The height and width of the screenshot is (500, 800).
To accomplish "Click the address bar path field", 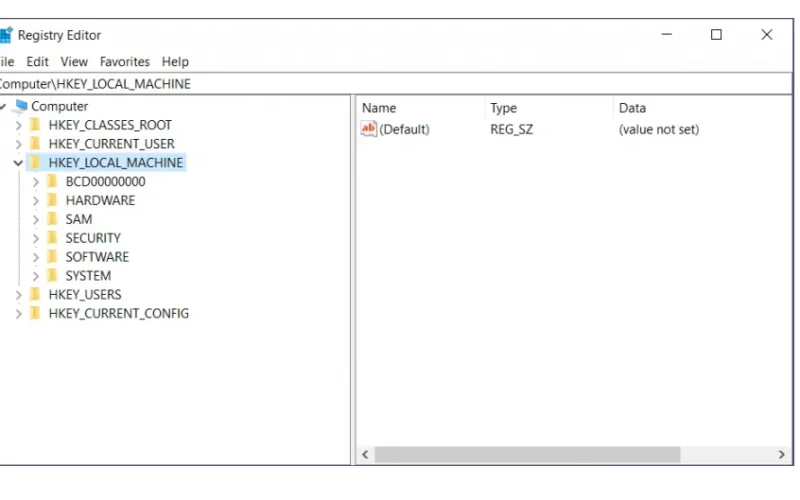I will pos(395,84).
